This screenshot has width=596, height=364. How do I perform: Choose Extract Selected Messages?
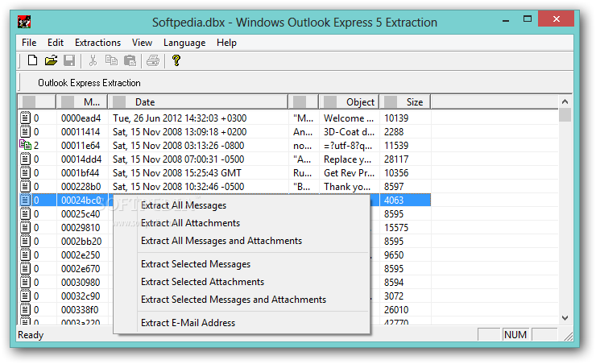coord(242,264)
